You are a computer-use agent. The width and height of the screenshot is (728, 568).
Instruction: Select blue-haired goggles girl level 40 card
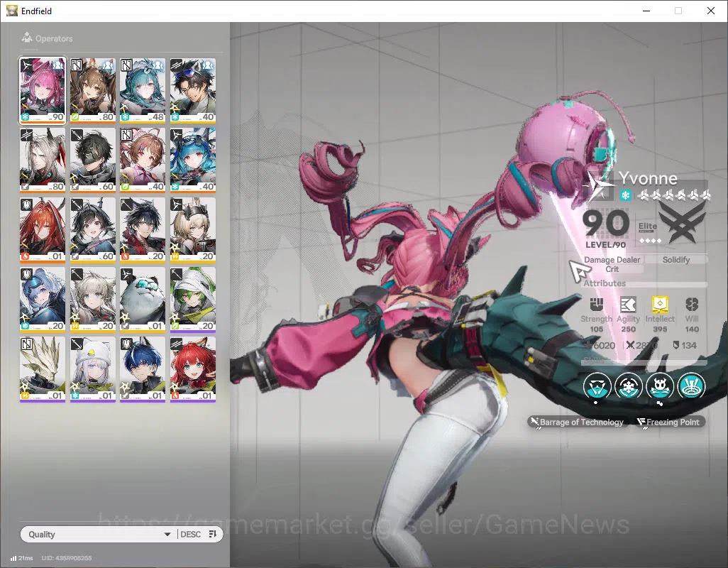point(193,160)
